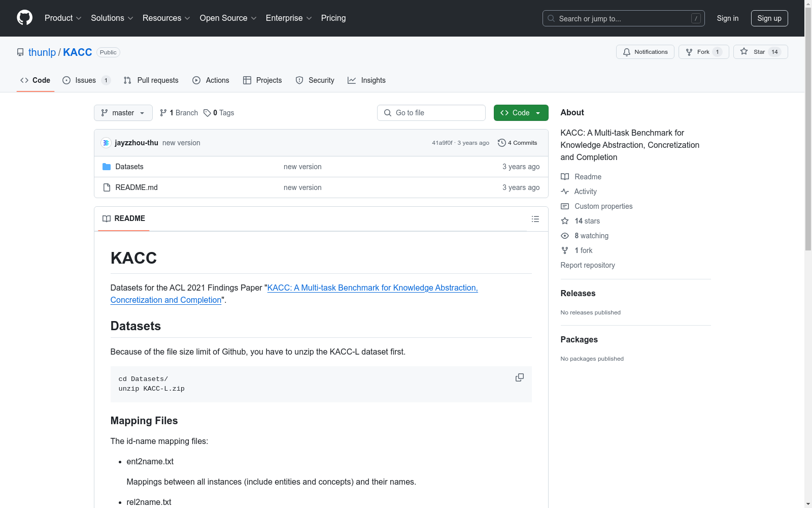Screen dimensions: 812x508
Task: Select the README tab heading
Action: point(124,218)
